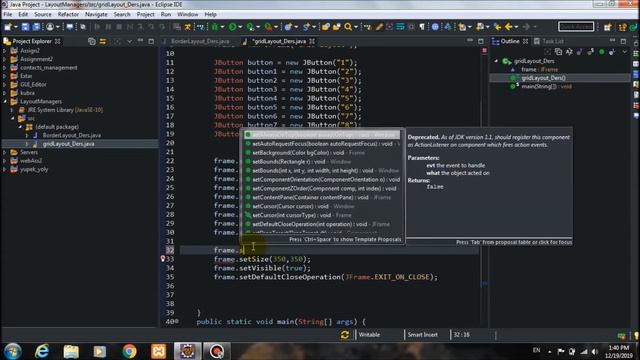Select setContentPane(Container contentPane) proposal

(x=322, y=197)
